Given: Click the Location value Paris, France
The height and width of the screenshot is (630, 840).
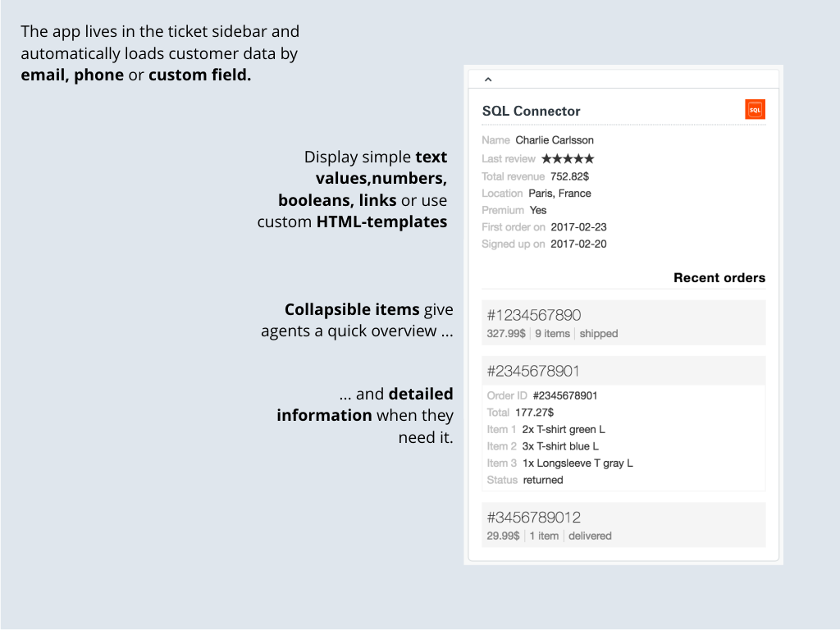Looking at the screenshot, I should (x=560, y=194).
